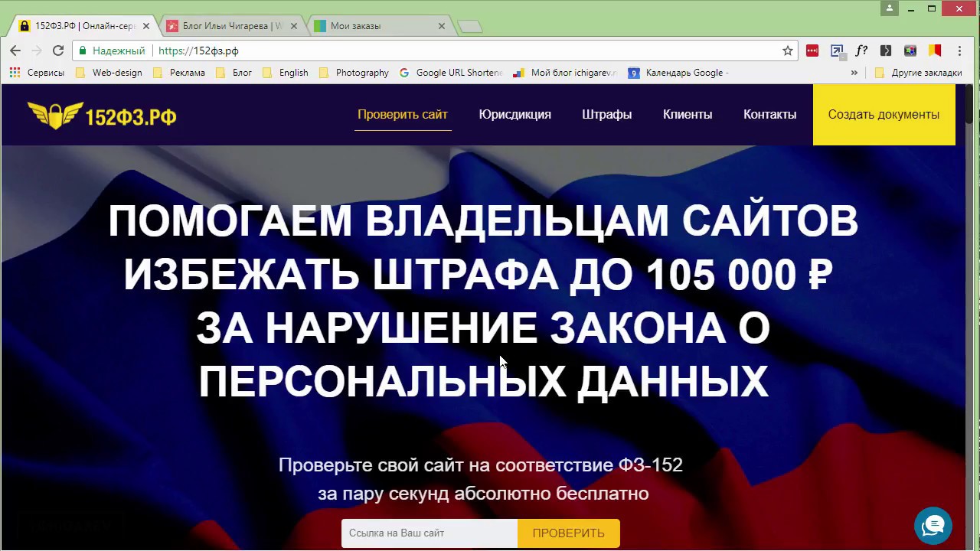Screen dimensions: 980x551
Task: Click the browser Forward arrow
Action: pyautogui.click(x=36, y=51)
